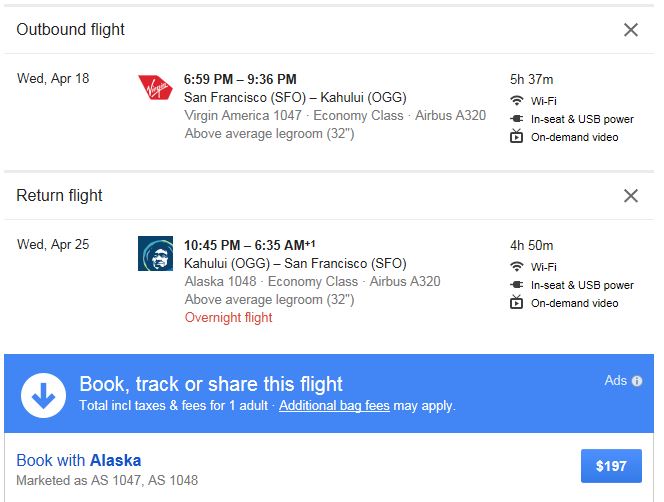This screenshot has height=502, width=664.
Task: Click the Ads info icon
Action: [x=637, y=381]
